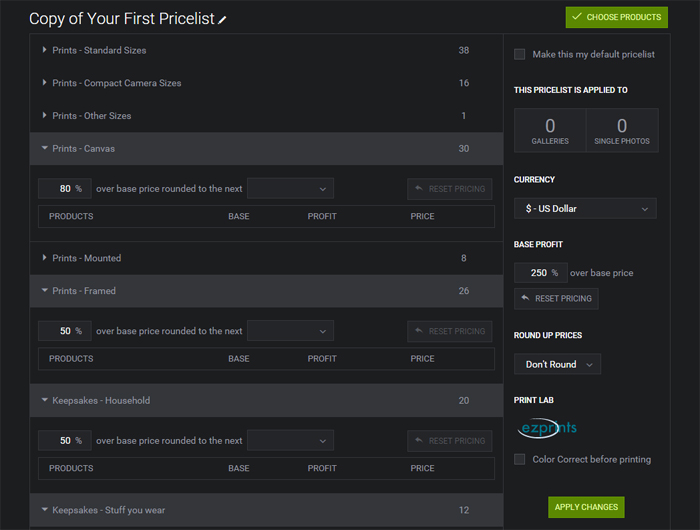The height and width of the screenshot is (530, 700).
Task: Open the US Dollar currency dropdown
Action: 585,209
